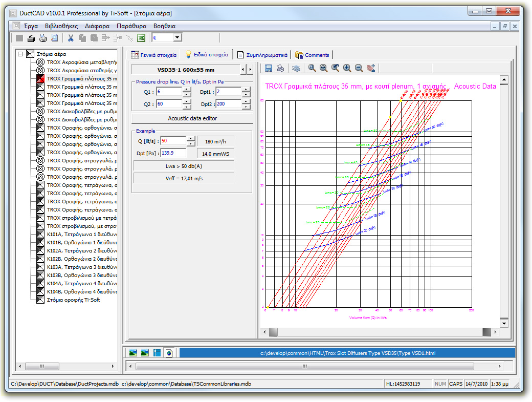Screen dimensions: 532x402
Task: Click the Layers icon above the acoustic chart
Action: pyautogui.click(x=297, y=68)
